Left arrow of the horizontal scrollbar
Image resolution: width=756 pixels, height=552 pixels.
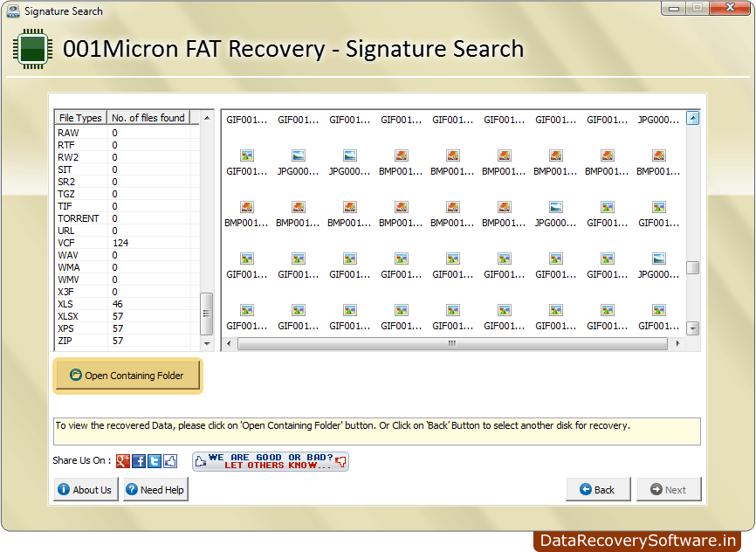[229, 343]
